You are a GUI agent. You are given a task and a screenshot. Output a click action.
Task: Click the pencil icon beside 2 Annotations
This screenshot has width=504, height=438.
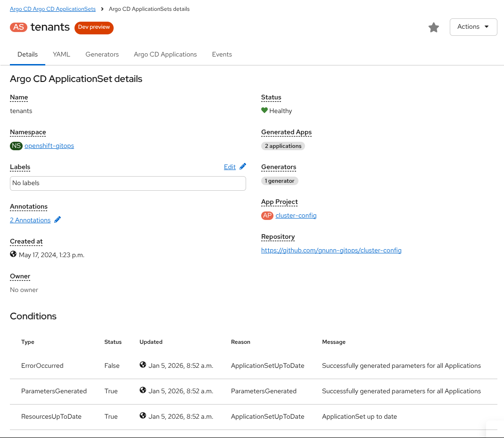click(58, 219)
